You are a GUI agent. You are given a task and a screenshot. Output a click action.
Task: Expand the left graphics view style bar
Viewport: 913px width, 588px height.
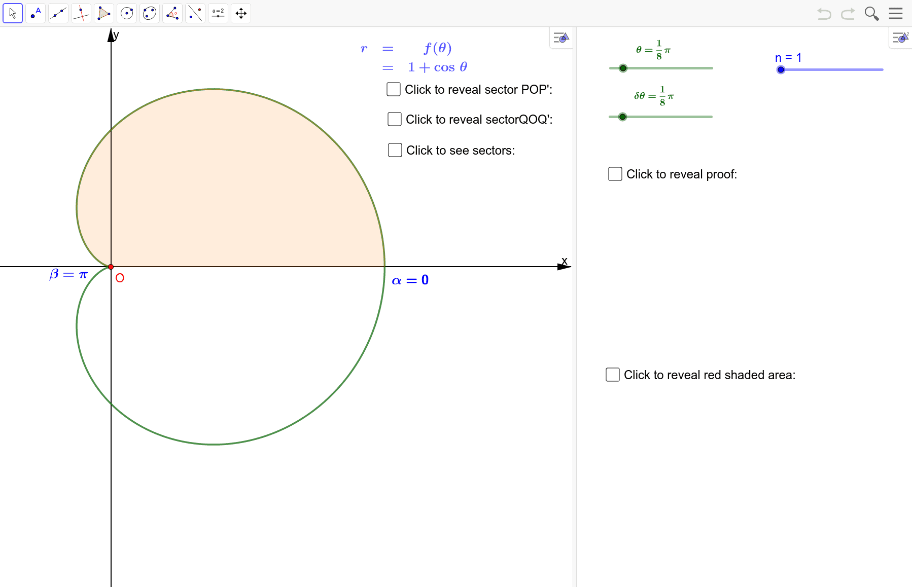point(561,38)
